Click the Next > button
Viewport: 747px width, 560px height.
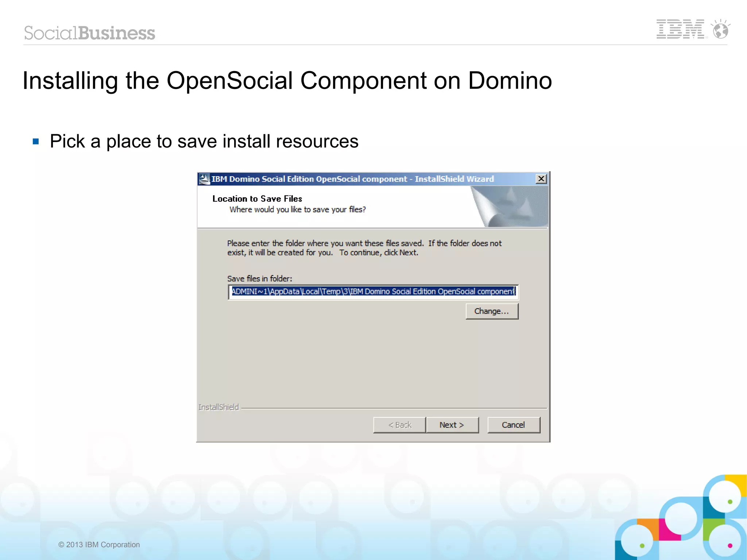[x=452, y=425]
